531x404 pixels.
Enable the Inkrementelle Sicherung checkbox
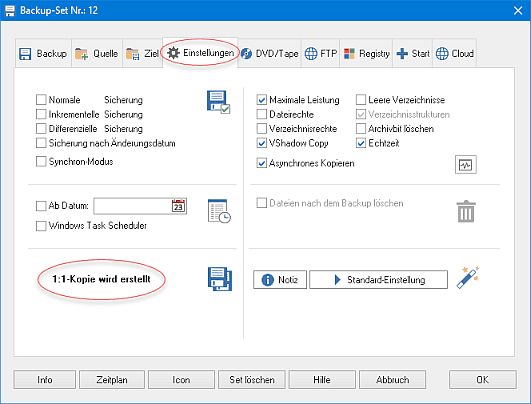(x=41, y=114)
